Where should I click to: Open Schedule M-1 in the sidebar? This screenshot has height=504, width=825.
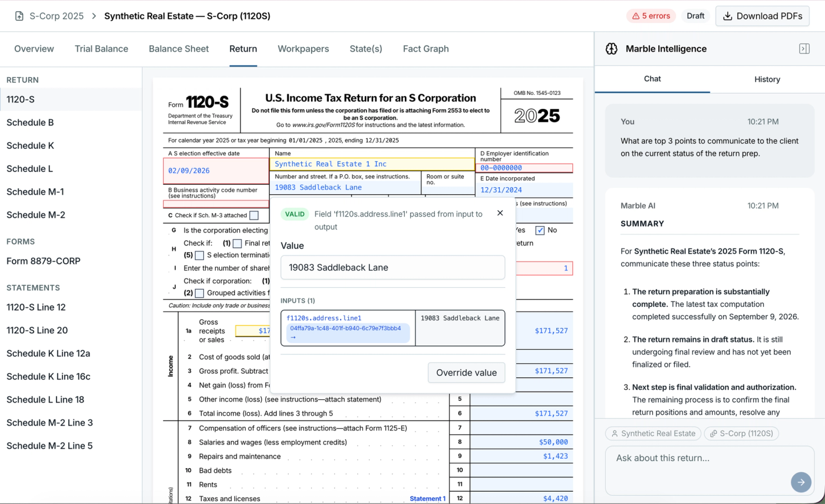pos(71,192)
